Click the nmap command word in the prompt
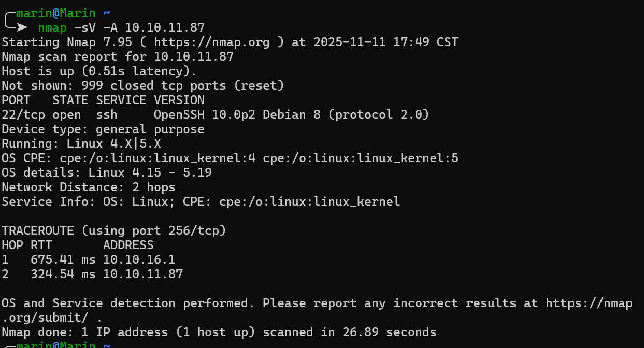The image size is (644, 348). pyautogui.click(x=52, y=27)
